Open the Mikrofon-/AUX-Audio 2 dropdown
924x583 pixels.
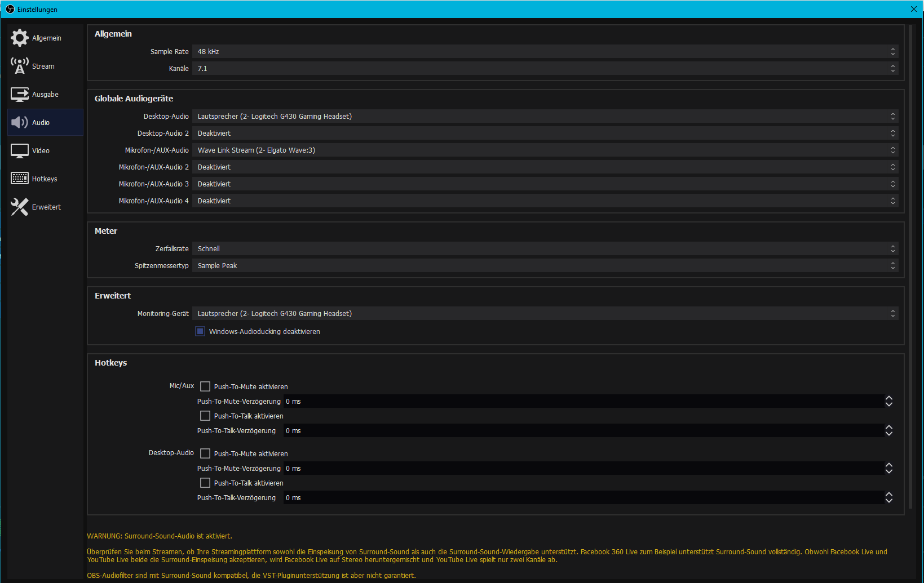545,167
